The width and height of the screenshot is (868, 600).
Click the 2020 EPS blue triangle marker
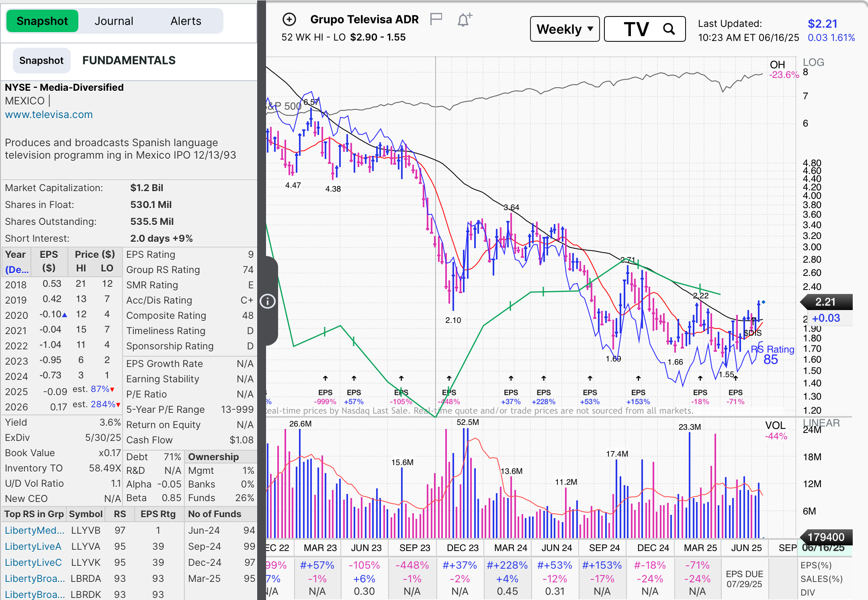click(x=65, y=314)
